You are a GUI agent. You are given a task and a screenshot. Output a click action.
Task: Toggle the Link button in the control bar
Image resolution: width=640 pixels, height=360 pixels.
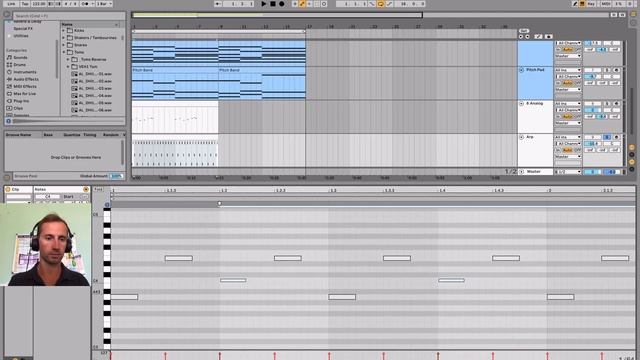(11, 4)
